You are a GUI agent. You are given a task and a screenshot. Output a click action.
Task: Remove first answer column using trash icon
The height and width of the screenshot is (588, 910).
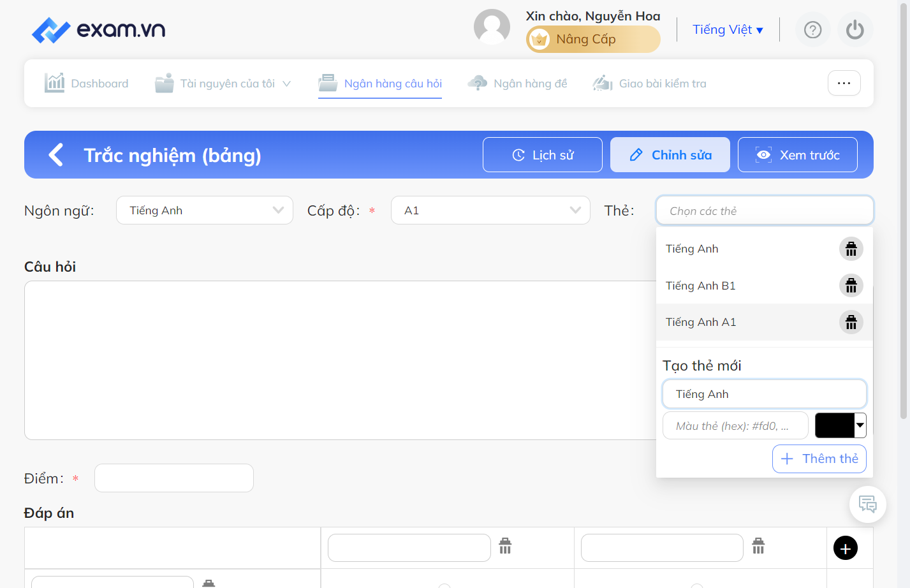tap(505, 546)
